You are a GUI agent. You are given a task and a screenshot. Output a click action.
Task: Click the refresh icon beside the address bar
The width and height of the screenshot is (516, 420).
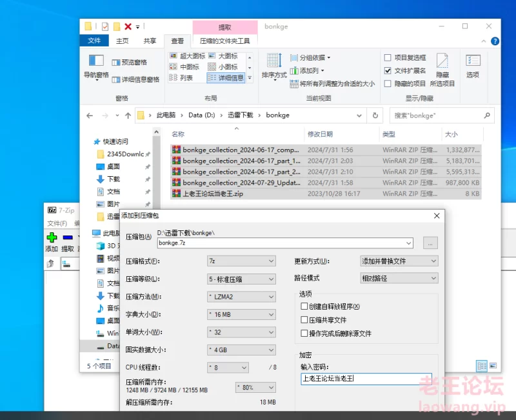coord(375,115)
